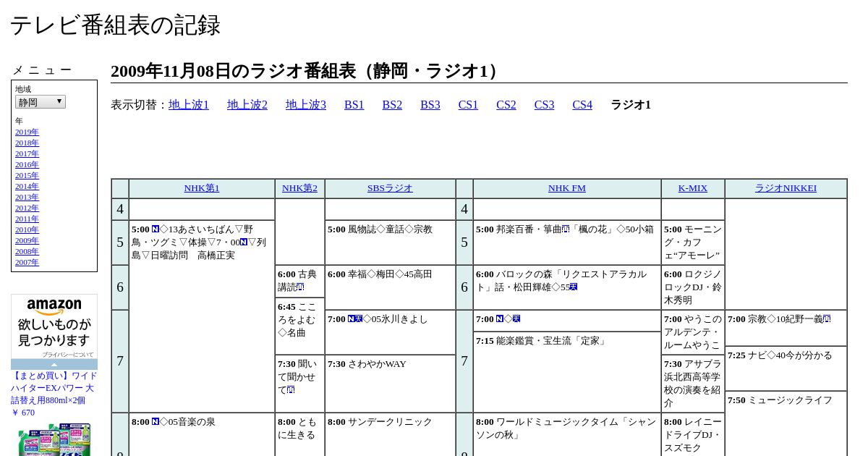Select the 7:25 ナビ◇40今が分かる program
Viewport: 868px width, 456px height.
(x=786, y=368)
